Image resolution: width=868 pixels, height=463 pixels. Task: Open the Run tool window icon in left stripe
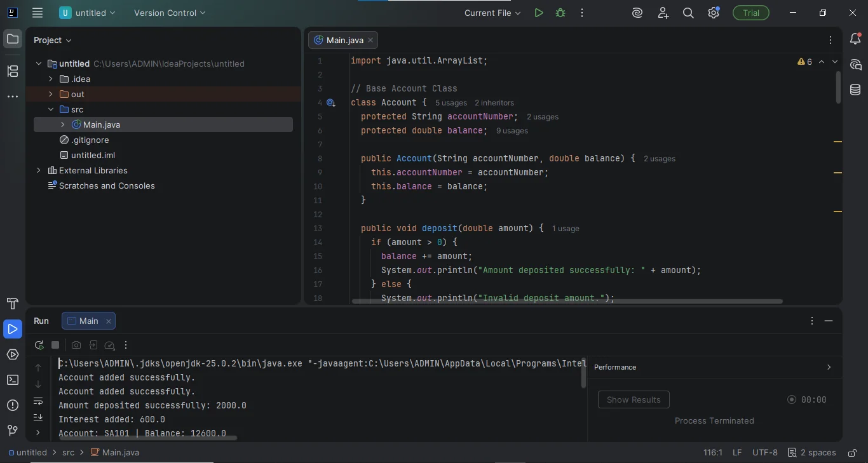[x=13, y=329]
